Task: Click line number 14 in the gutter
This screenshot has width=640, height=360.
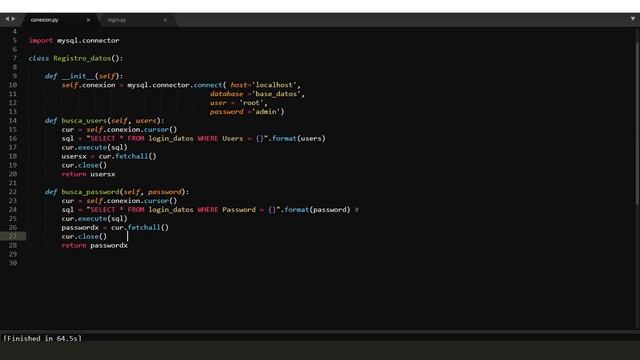Action: (x=13, y=120)
